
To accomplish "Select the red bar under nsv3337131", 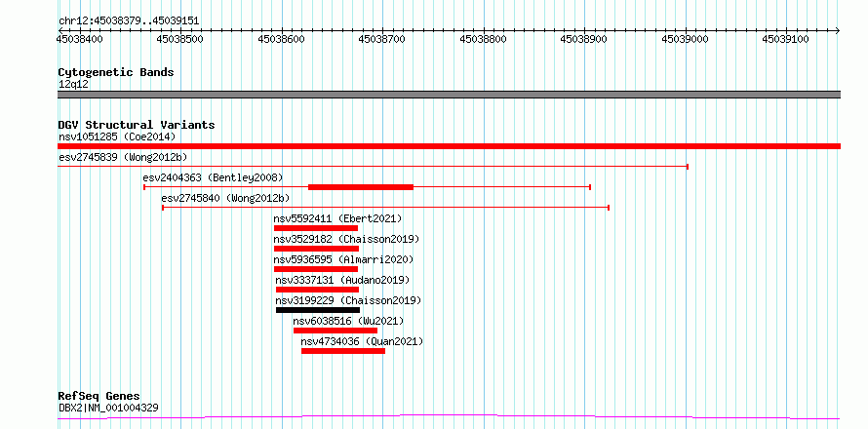I will click(x=317, y=290).
